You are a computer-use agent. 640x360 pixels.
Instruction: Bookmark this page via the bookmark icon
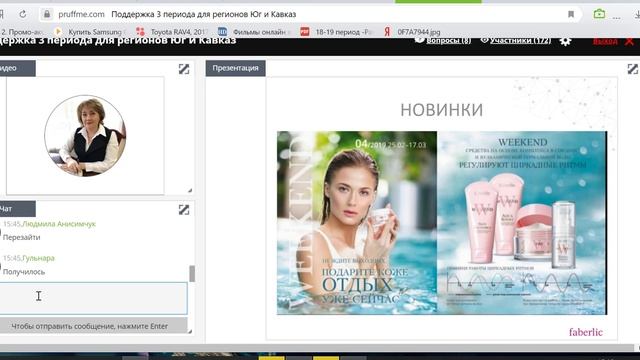[571, 14]
